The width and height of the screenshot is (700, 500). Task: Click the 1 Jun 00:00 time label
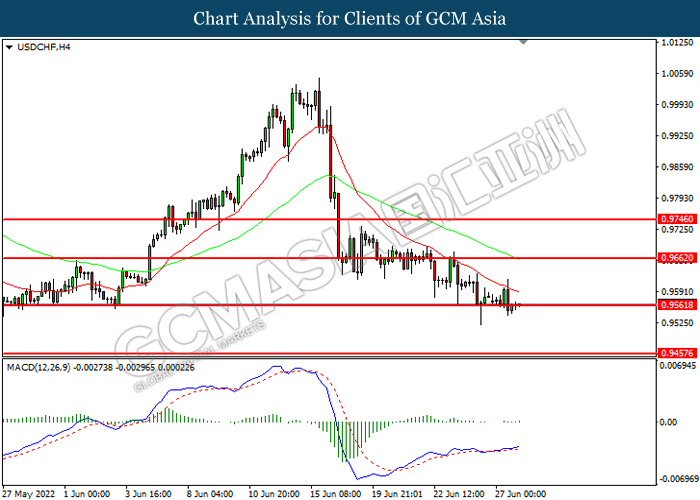[x=87, y=494]
